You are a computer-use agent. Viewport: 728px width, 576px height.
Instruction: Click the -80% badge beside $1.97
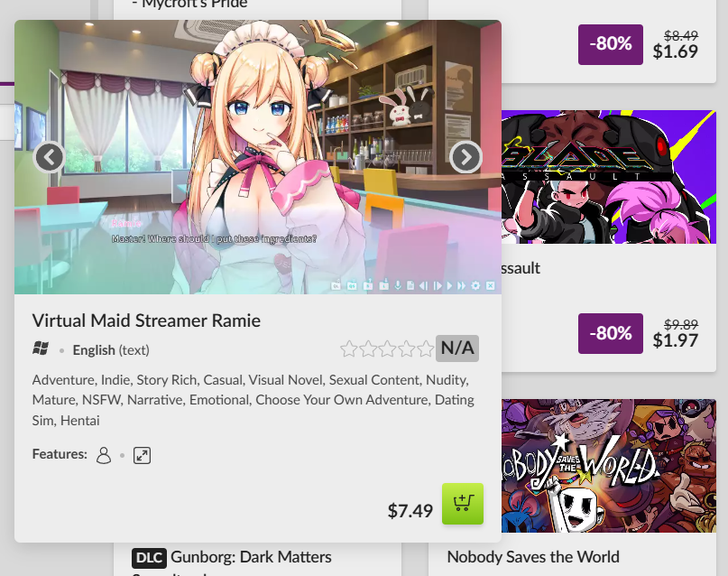pos(611,333)
